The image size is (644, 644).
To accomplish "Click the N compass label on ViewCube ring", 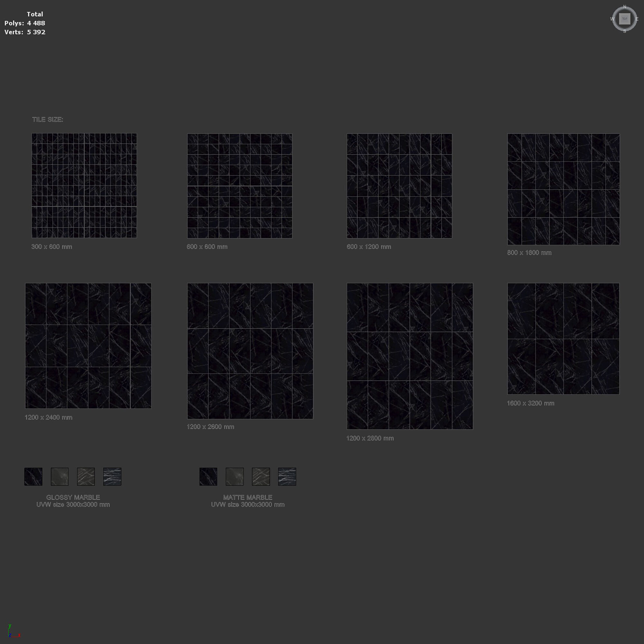I will pos(624,7).
